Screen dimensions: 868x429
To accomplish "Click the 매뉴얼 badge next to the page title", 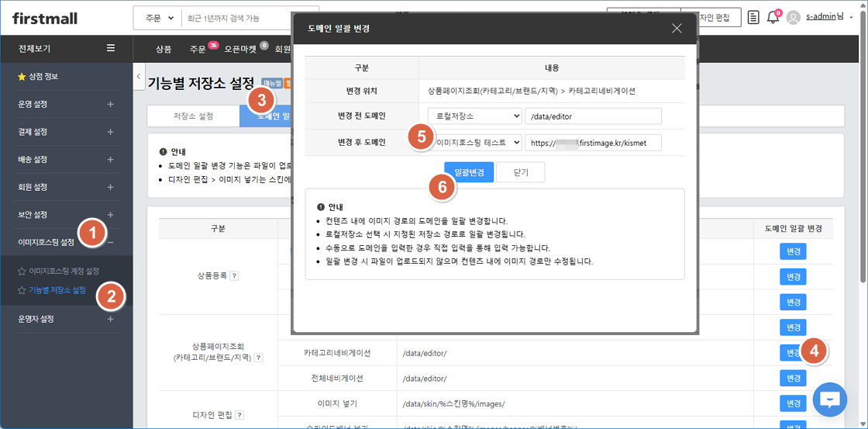I will [x=272, y=84].
